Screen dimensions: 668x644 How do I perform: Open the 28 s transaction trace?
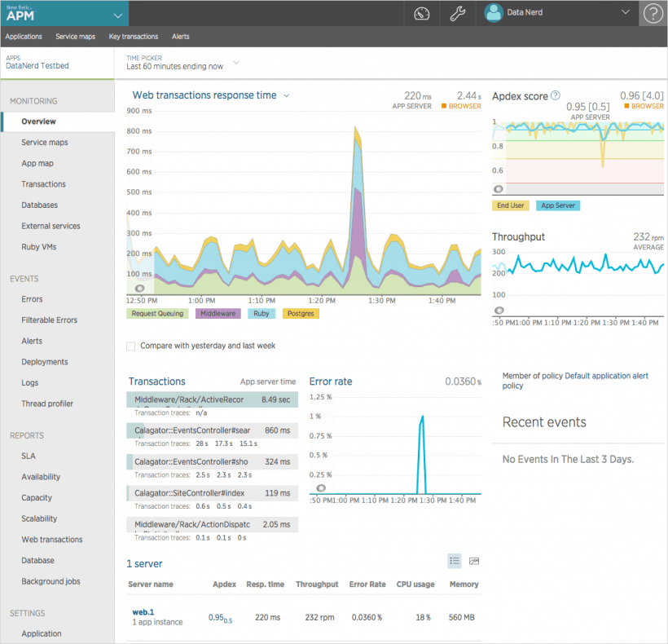point(202,443)
